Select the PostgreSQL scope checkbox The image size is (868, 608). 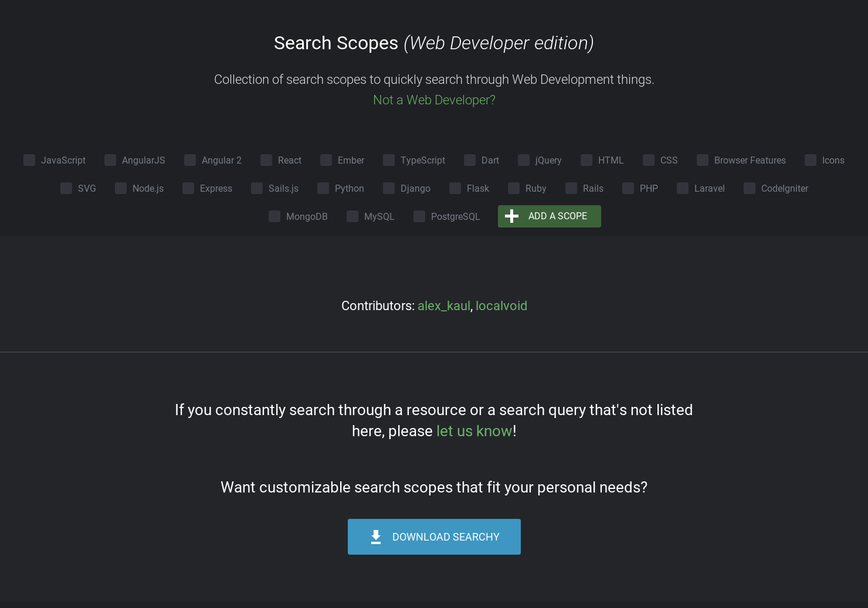(x=419, y=216)
